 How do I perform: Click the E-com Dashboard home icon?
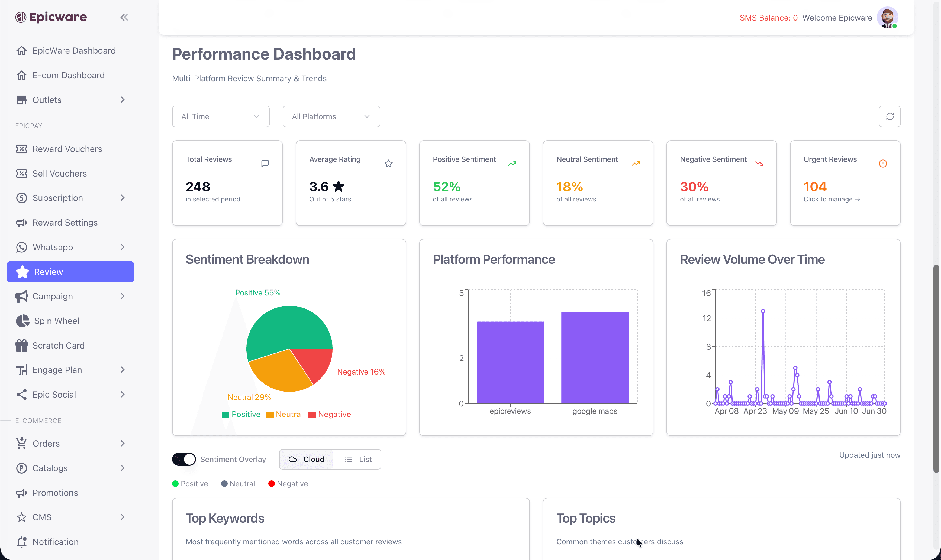click(21, 76)
